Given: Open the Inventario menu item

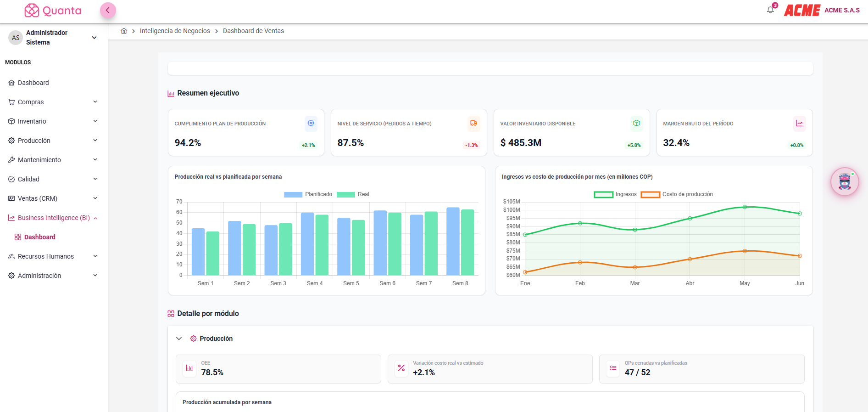Looking at the screenshot, I should point(54,121).
